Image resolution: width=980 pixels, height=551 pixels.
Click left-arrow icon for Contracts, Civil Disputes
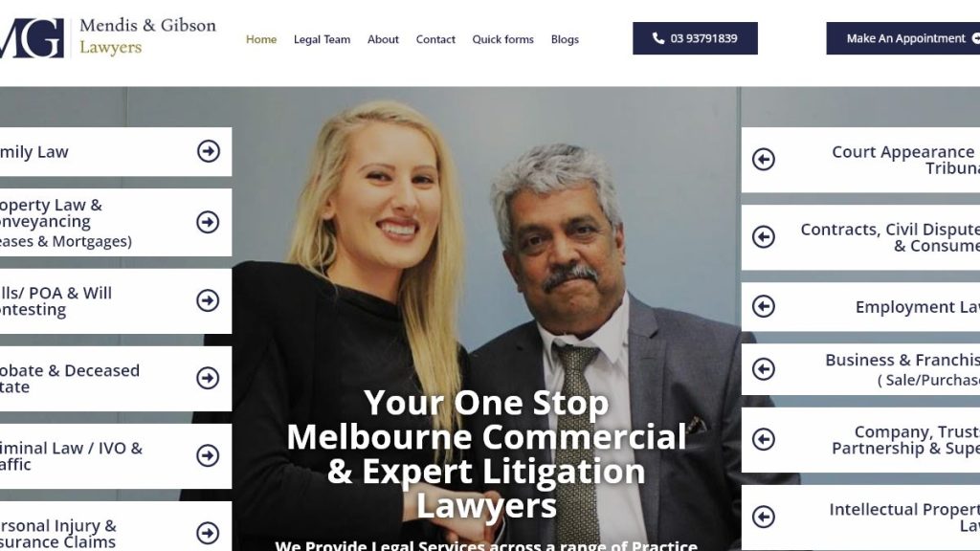point(763,237)
